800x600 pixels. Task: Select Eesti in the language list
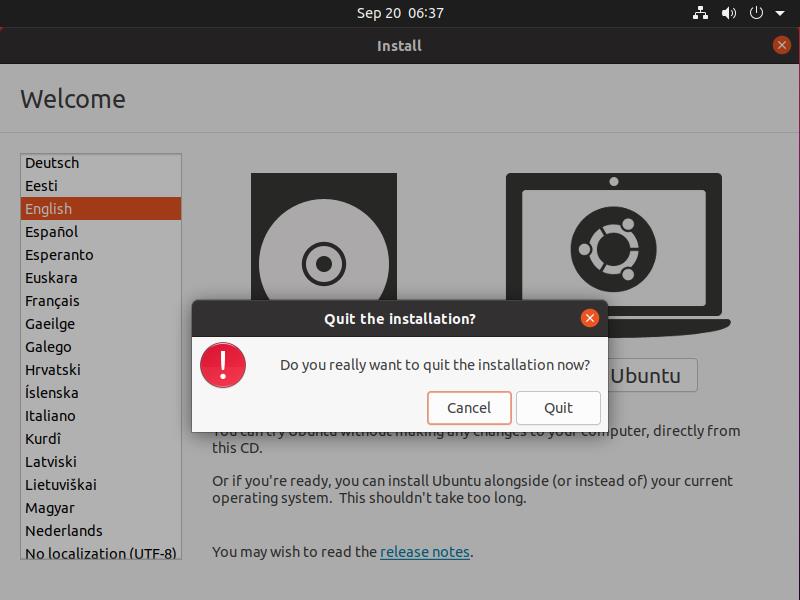click(101, 186)
